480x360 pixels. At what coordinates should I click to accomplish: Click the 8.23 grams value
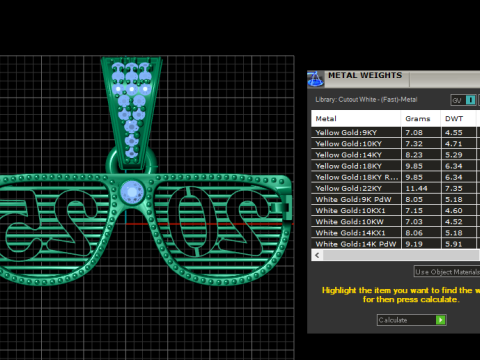coord(414,155)
